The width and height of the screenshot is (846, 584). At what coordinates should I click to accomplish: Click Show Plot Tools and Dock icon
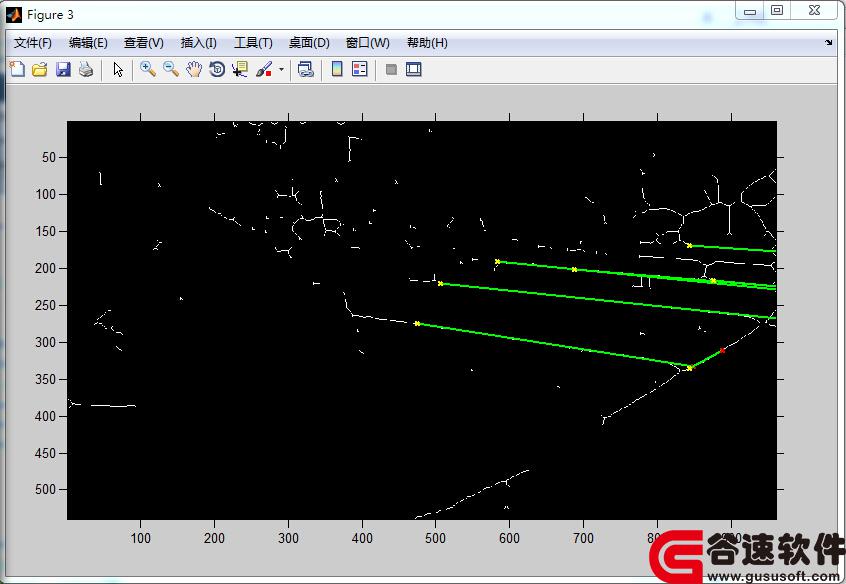coord(414,69)
